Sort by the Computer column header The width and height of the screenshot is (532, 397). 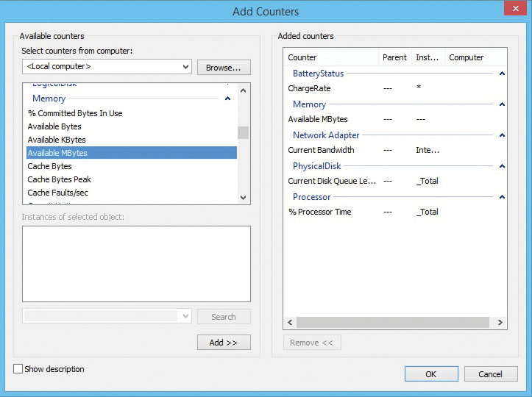coord(467,57)
